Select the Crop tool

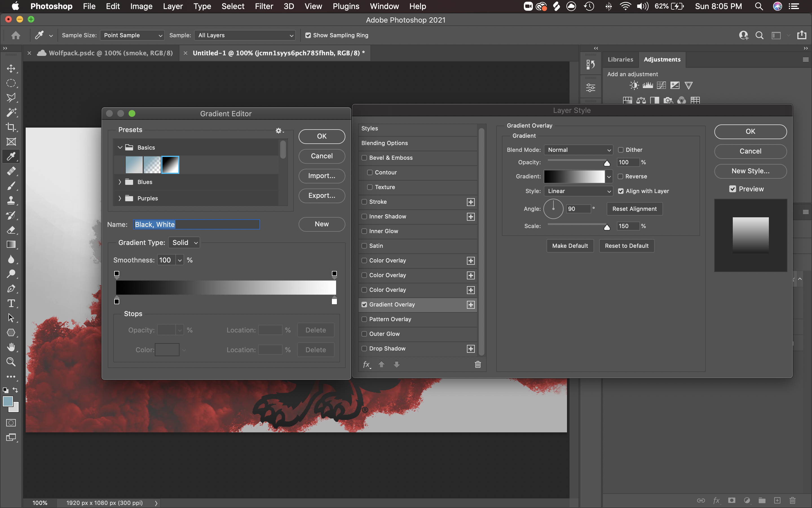coord(11,127)
